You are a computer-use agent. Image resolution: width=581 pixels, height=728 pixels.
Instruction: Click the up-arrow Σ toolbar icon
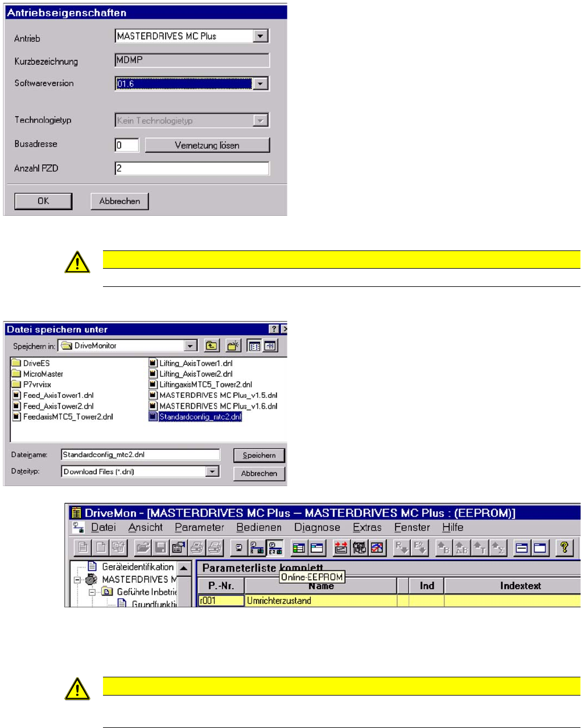pyautogui.click(x=498, y=548)
